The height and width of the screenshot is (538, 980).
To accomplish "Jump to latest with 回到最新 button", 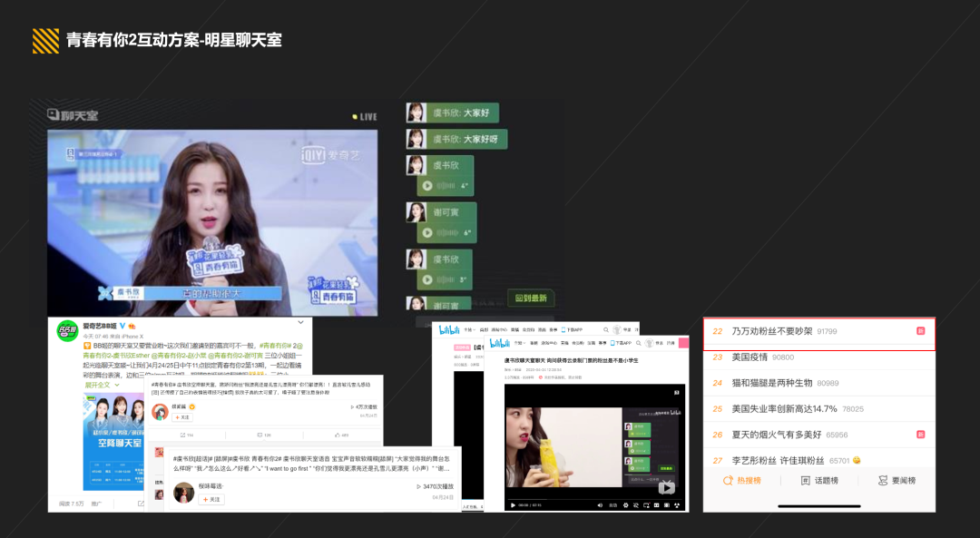I will (531, 298).
